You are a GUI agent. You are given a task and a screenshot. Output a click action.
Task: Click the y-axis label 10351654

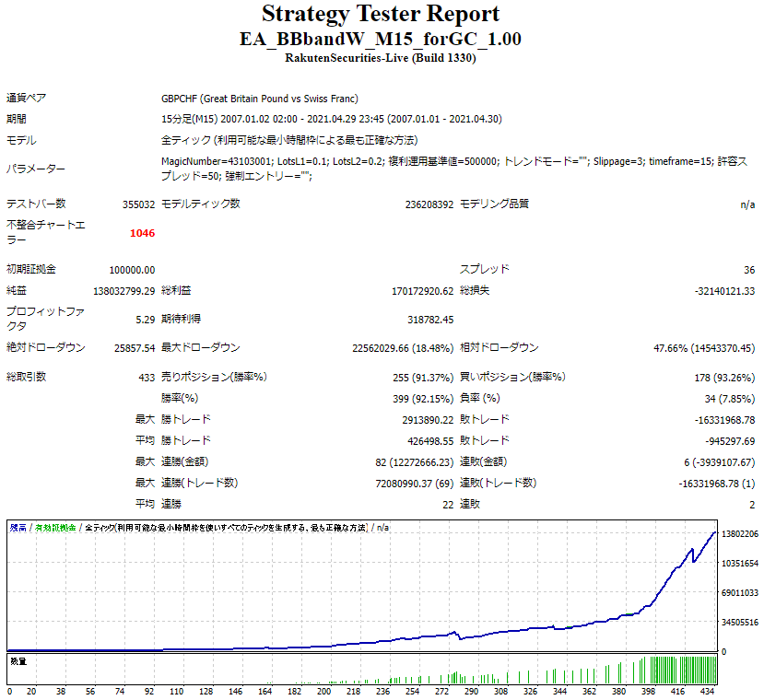pyautogui.click(x=740, y=564)
